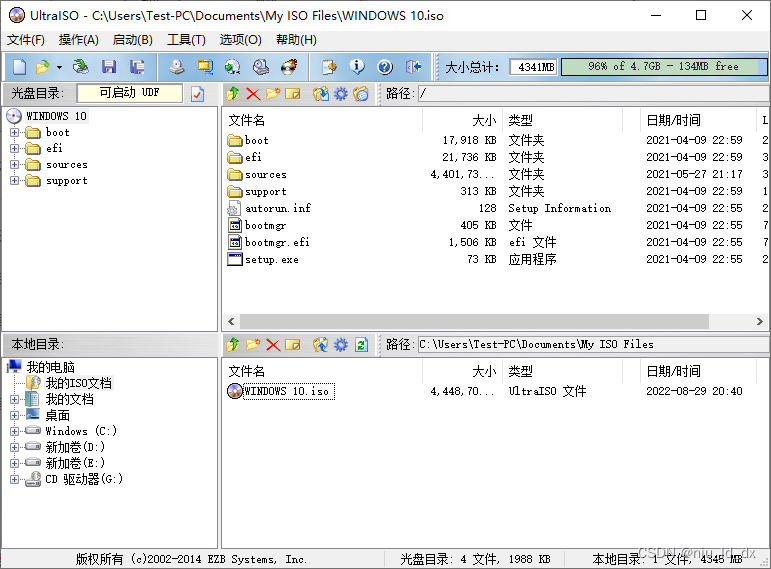The height and width of the screenshot is (569, 771).
Task: Click the Add to disc icon in local pane
Action: pyautogui.click(x=321, y=345)
